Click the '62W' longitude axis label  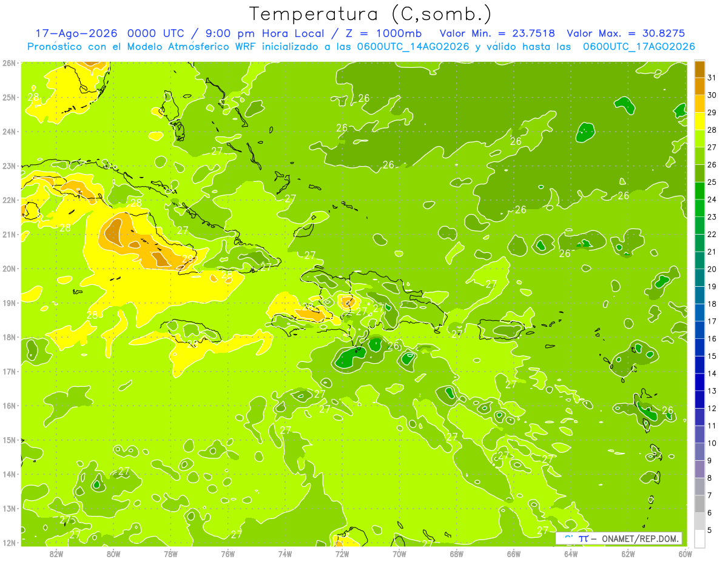pyautogui.click(x=628, y=554)
